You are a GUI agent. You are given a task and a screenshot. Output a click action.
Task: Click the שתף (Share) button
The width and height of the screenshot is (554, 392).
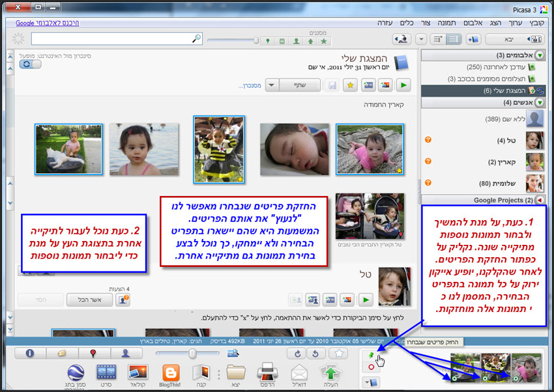pos(300,85)
